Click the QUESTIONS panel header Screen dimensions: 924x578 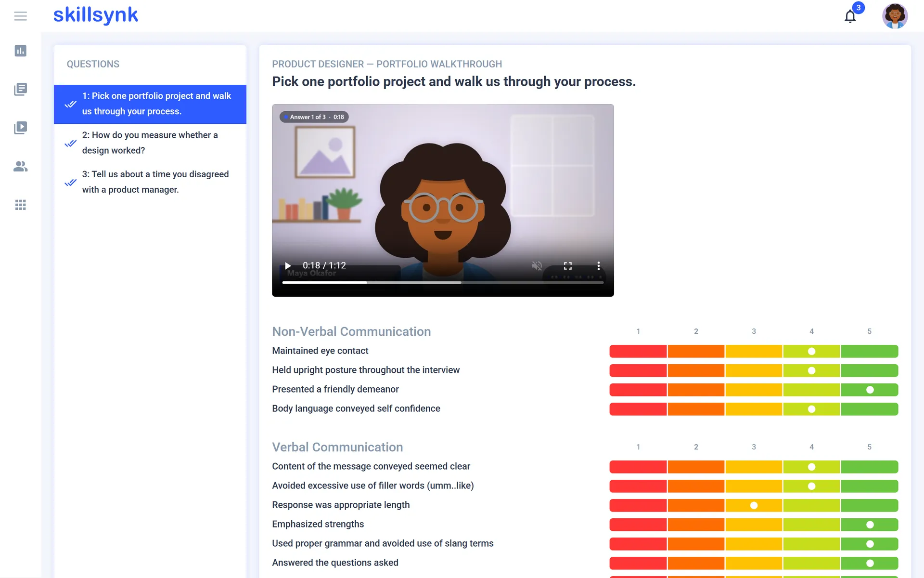pos(93,64)
